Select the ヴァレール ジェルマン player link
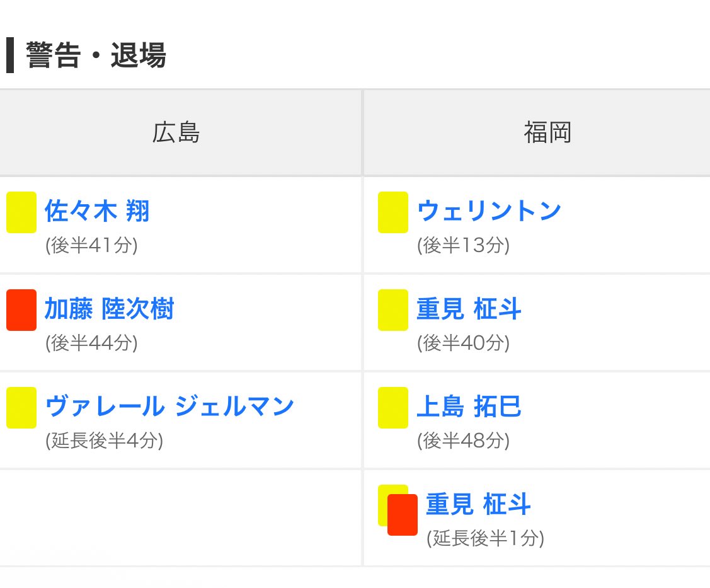Image resolution: width=710 pixels, height=588 pixels. [169, 406]
